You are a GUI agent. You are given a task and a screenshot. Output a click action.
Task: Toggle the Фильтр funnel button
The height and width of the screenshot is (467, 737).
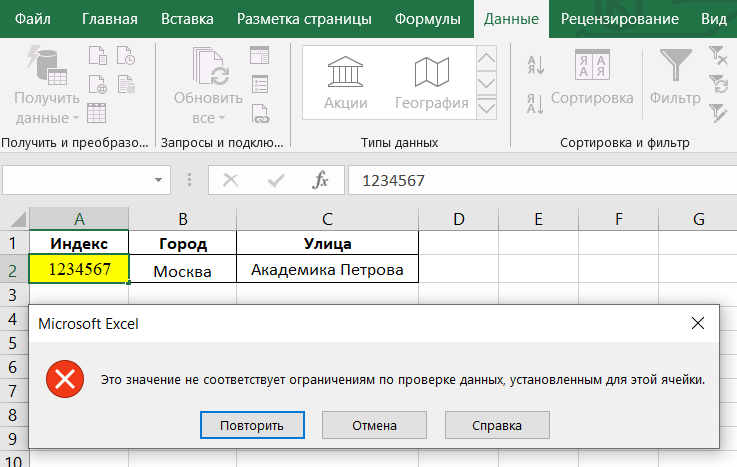click(x=675, y=78)
